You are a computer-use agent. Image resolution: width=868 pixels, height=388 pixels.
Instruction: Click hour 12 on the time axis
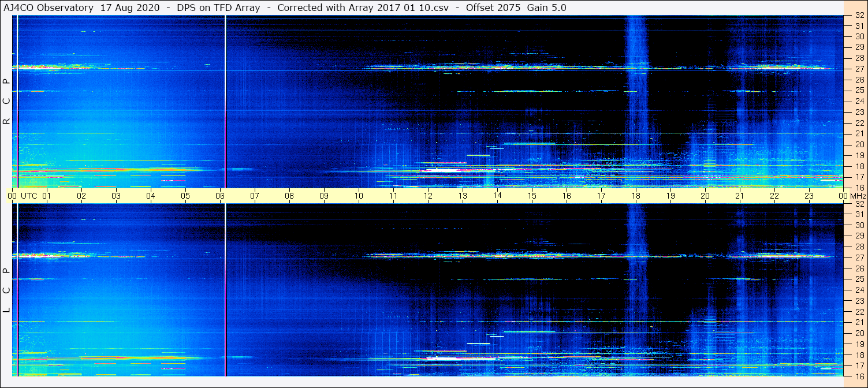(428, 196)
